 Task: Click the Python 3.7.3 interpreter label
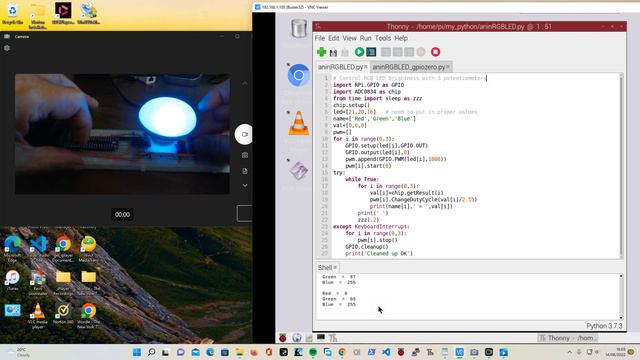[x=604, y=326]
